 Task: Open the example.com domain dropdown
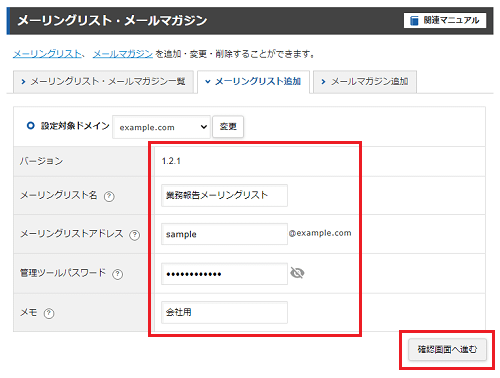[x=161, y=127]
